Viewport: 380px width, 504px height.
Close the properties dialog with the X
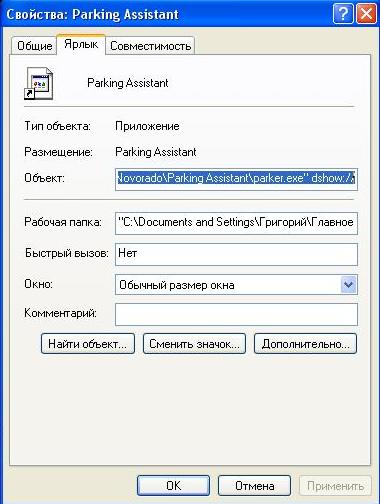(366, 15)
